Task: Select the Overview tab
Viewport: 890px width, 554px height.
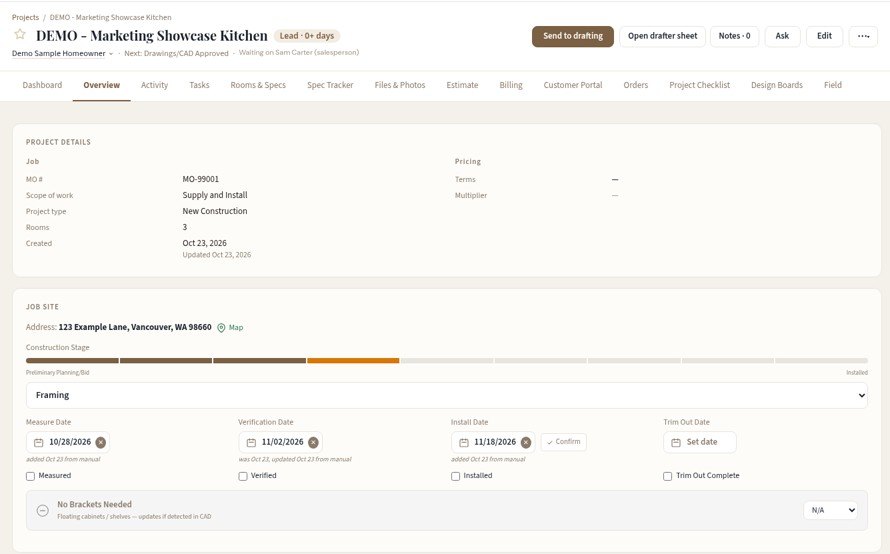Action: [102, 85]
